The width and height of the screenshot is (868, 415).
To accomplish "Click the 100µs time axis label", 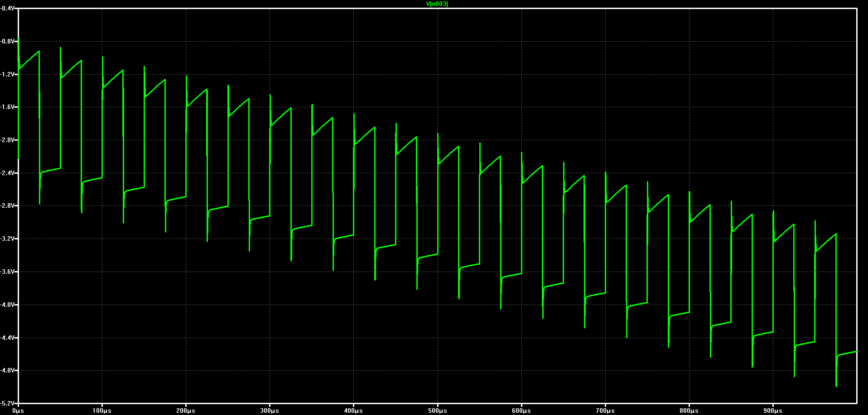I will (x=102, y=411).
